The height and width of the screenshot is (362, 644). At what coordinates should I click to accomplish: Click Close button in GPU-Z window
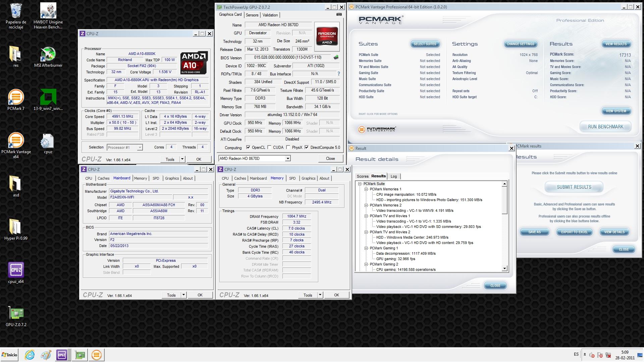coord(330,159)
